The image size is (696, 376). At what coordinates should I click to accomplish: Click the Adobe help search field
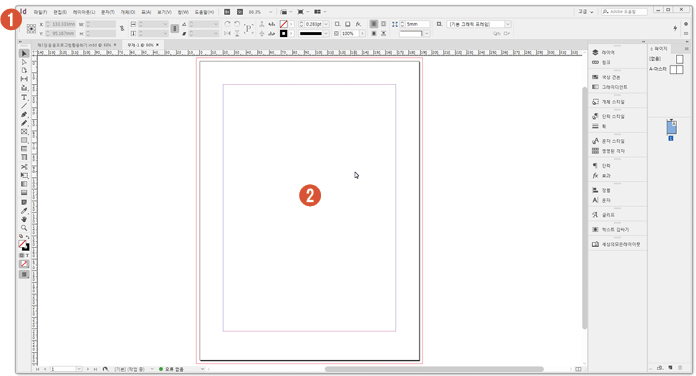click(624, 12)
